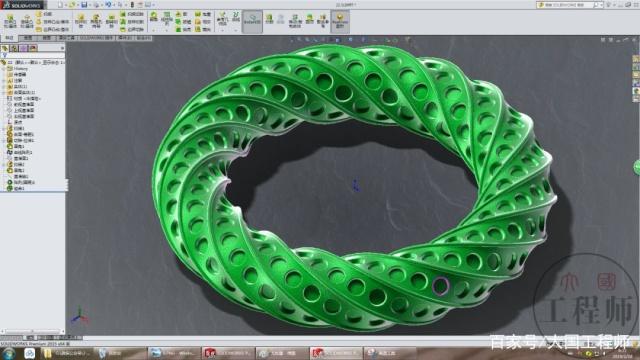Open the Reference Geometry tool
640x360 pixels.
point(222,19)
